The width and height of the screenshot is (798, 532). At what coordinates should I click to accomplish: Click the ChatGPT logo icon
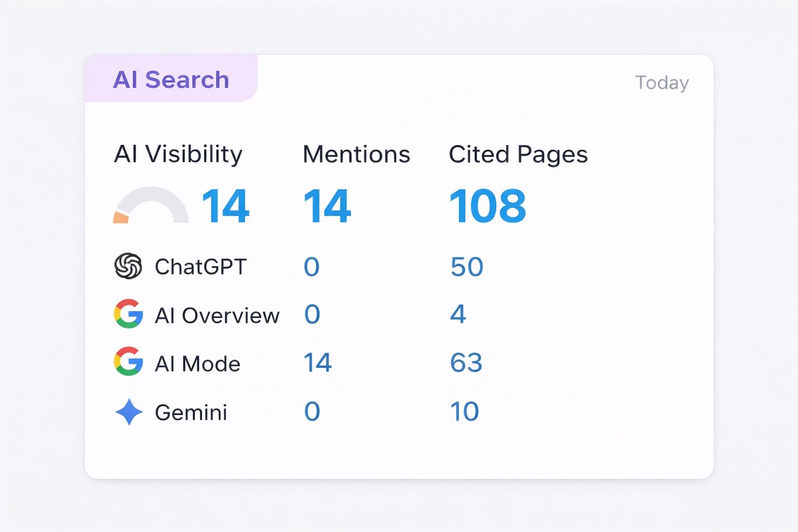(128, 267)
